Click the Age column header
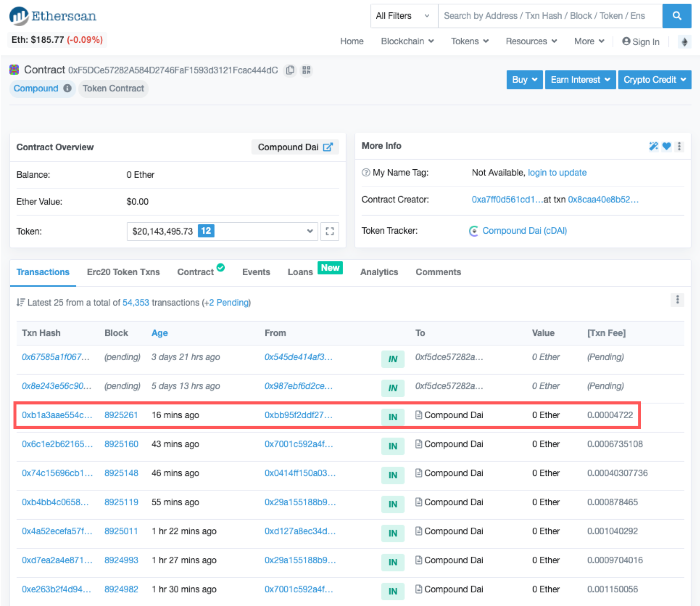Image resolution: width=700 pixels, height=606 pixels. tap(159, 333)
